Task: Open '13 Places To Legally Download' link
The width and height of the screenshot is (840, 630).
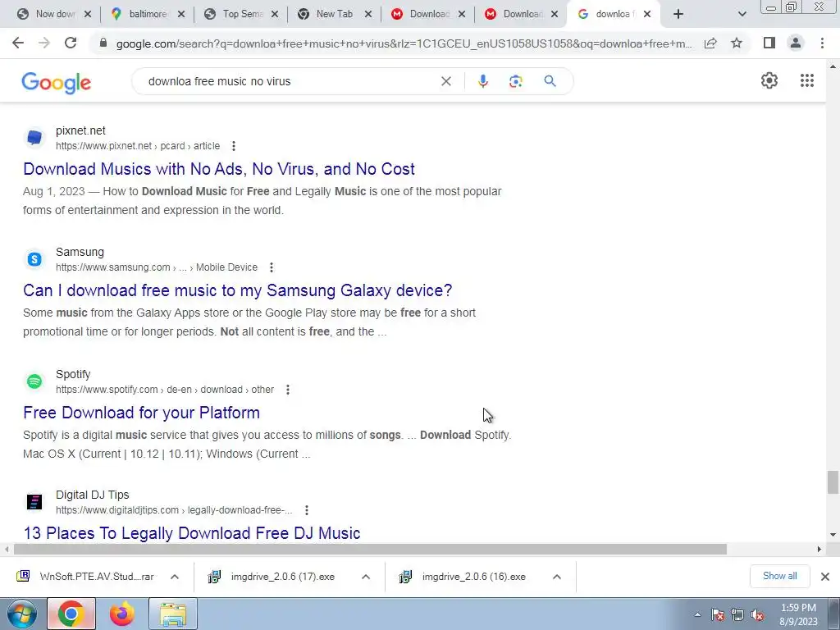Action: pos(192,533)
